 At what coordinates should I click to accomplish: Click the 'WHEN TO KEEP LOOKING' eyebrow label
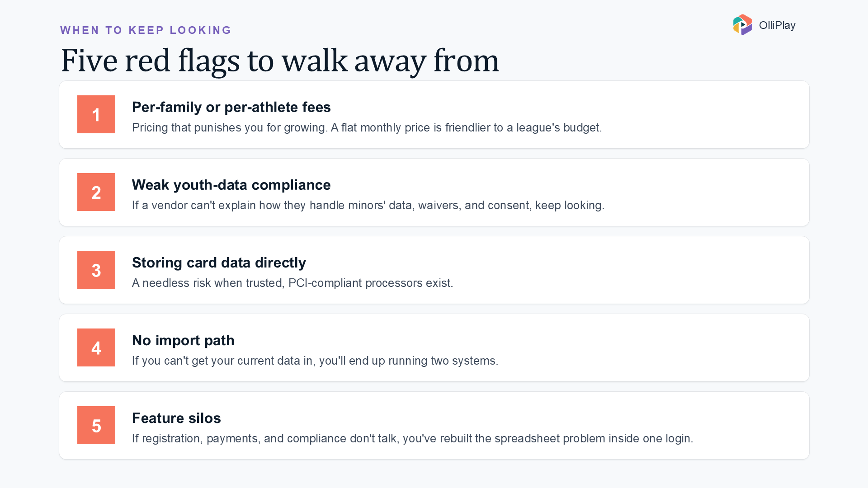(146, 30)
